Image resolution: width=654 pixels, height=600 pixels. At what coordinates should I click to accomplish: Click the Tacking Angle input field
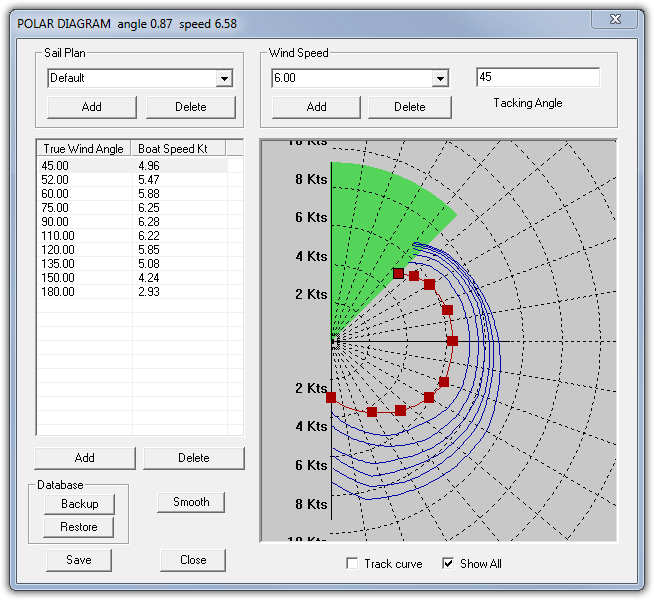pos(538,77)
